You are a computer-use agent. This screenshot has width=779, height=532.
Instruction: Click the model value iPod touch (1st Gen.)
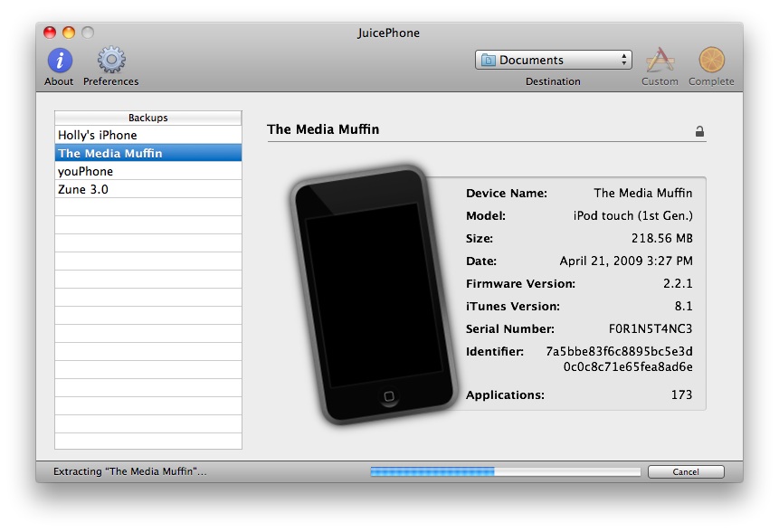633,215
